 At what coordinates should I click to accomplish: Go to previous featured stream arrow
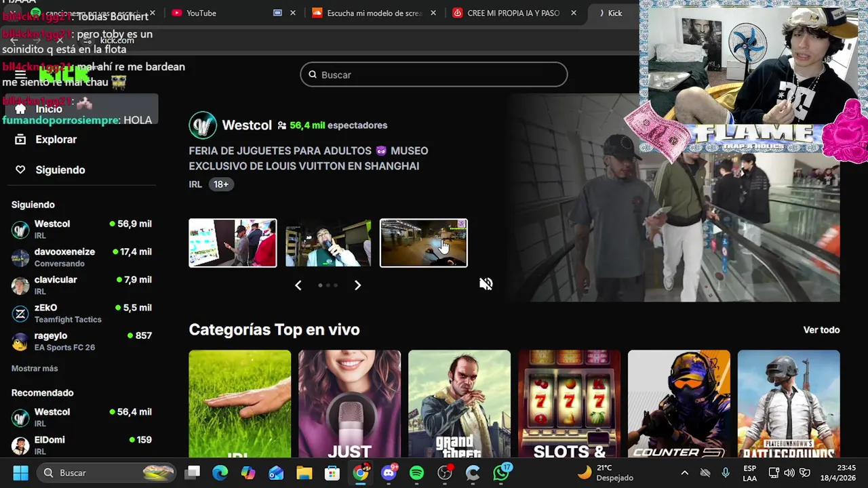298,285
